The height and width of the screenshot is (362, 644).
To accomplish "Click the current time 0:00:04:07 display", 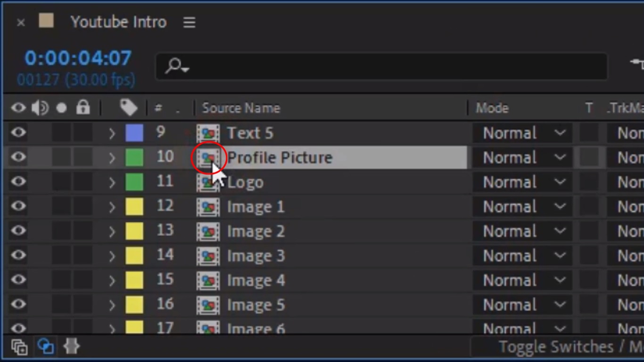I will pyautogui.click(x=78, y=58).
